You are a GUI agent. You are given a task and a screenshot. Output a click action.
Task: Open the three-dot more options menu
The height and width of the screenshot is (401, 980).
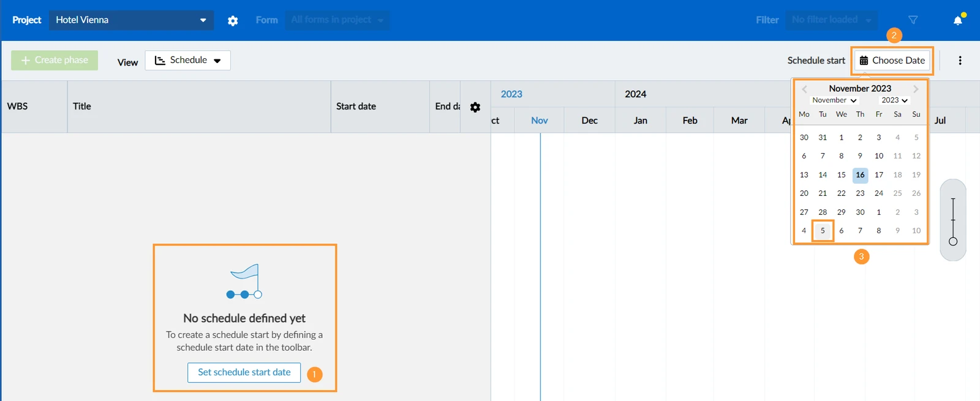(x=960, y=60)
